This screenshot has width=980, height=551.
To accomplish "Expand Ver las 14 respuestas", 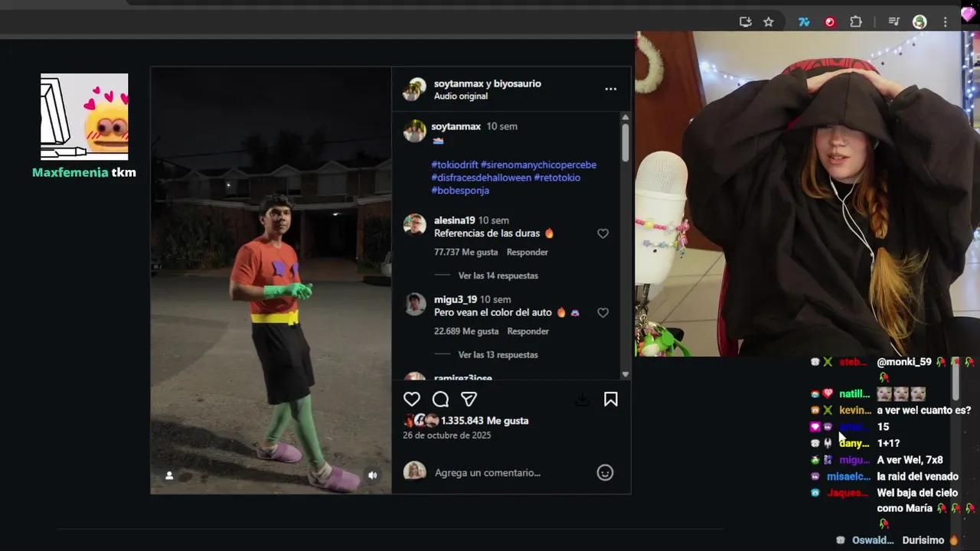I will tap(498, 275).
